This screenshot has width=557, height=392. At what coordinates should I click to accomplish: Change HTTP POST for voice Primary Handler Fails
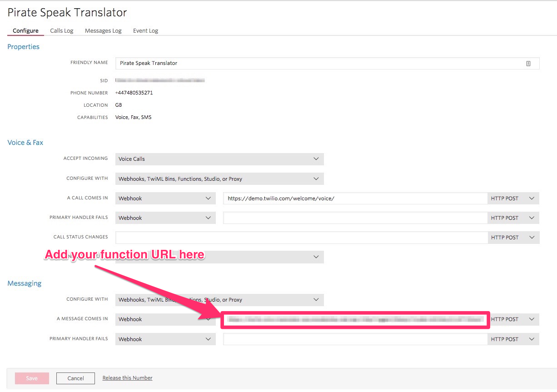(513, 218)
